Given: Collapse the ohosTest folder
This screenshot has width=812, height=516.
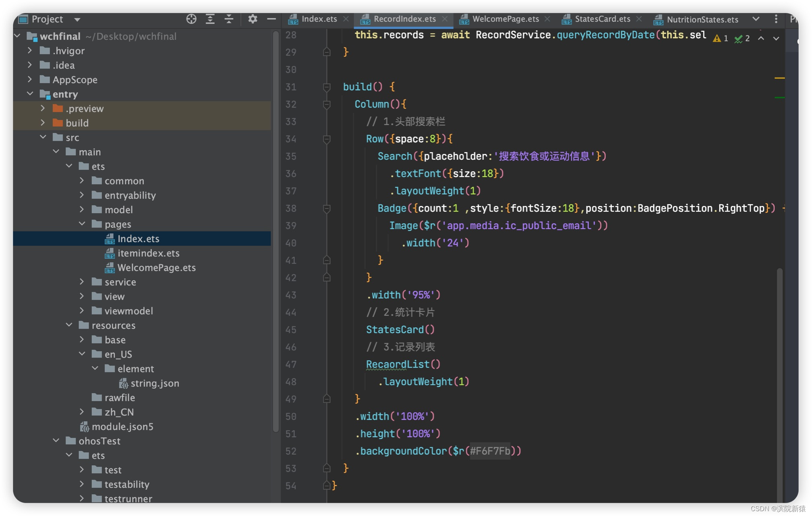Looking at the screenshot, I should [x=56, y=441].
